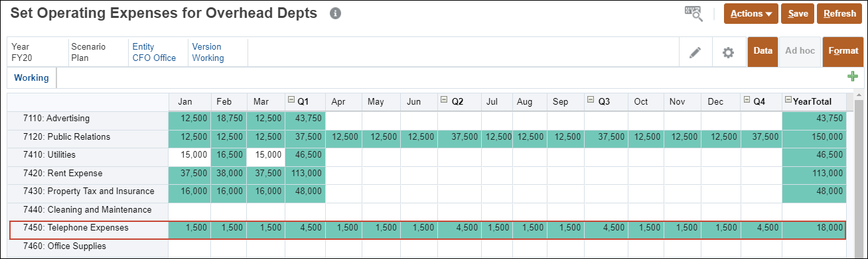868x259 pixels.
Task: Click the Utilities Q1 cell 46,500
Action: 305,156
